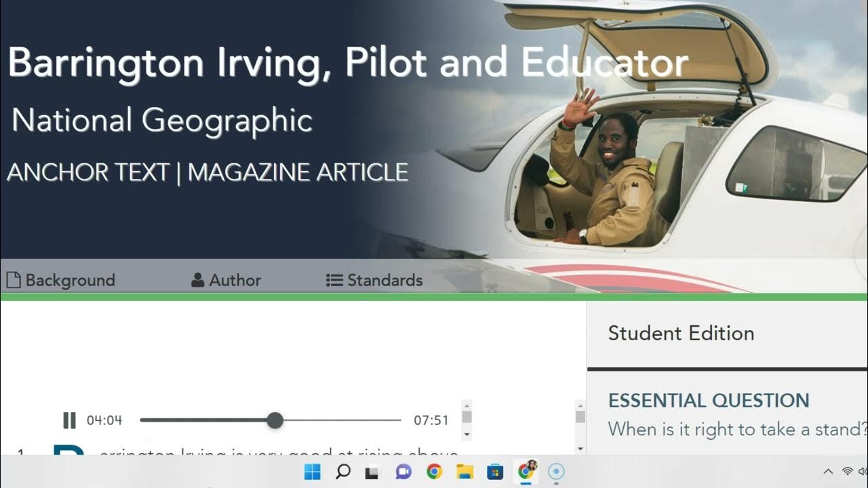The image size is (868, 488).
Task: Open the circular recorder app on taskbar
Action: (556, 472)
